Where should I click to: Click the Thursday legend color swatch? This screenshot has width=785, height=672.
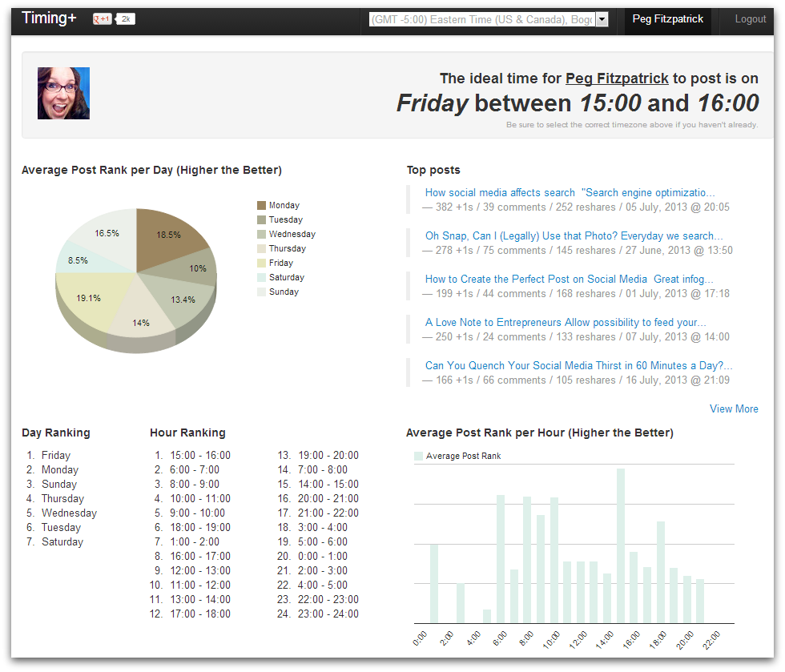click(x=261, y=249)
